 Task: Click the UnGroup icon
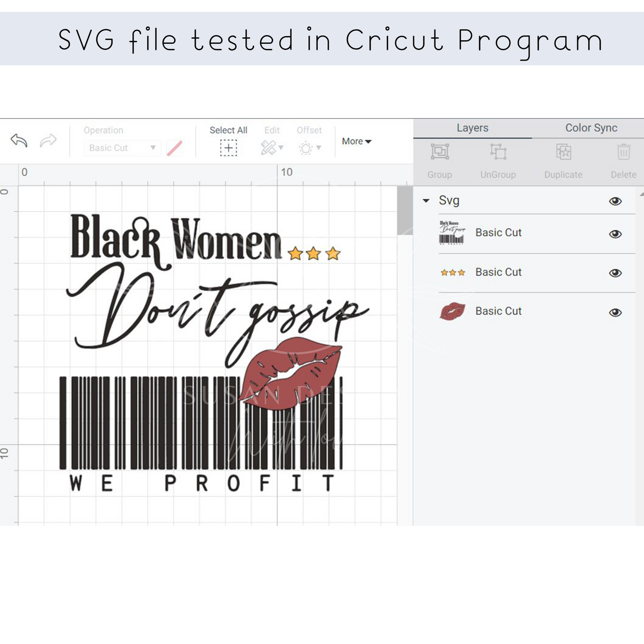coord(498,152)
